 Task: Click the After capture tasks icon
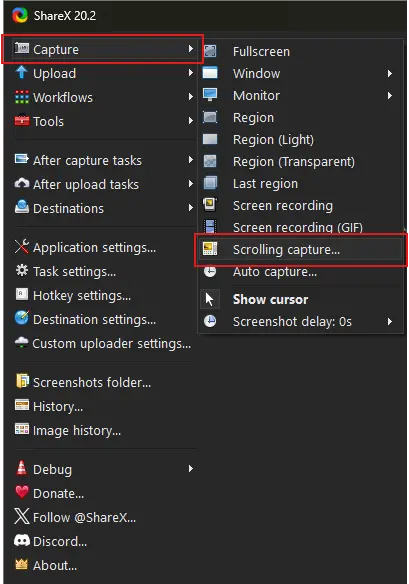point(22,159)
